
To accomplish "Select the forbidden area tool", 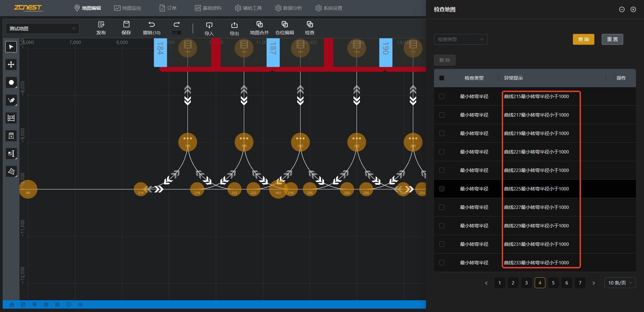I will (11, 171).
